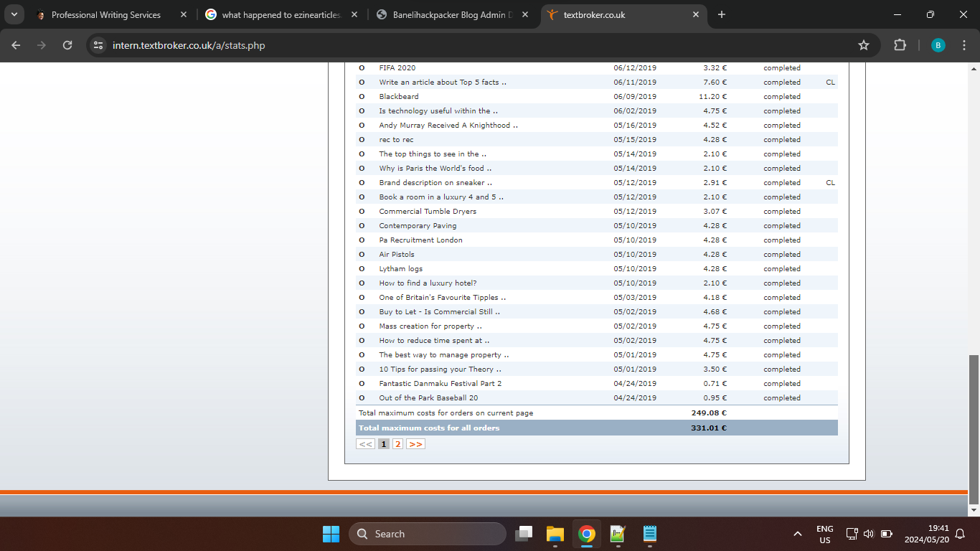This screenshot has width=980, height=551.
Task: Open the Blackbeard order row marker
Action: click(362, 97)
